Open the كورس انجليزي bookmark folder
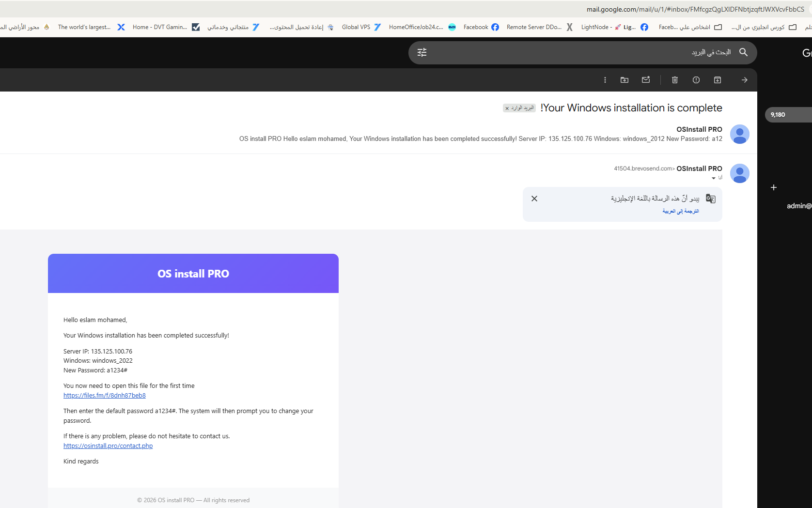812x508 pixels. [764, 27]
